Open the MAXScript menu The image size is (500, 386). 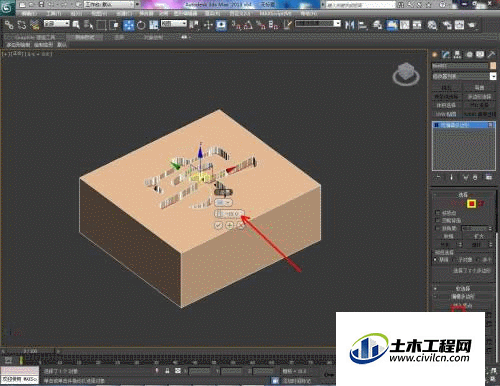coord(275,14)
